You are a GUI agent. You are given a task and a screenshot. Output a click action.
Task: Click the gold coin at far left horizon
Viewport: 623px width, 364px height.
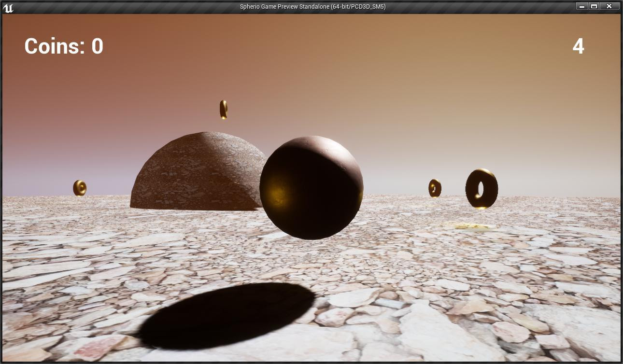point(80,188)
